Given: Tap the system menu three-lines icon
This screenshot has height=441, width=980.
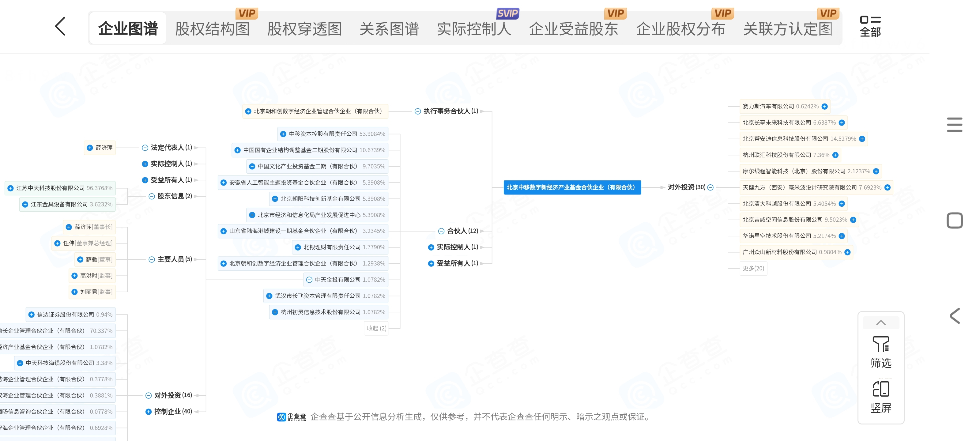Looking at the screenshot, I should click(x=955, y=125).
